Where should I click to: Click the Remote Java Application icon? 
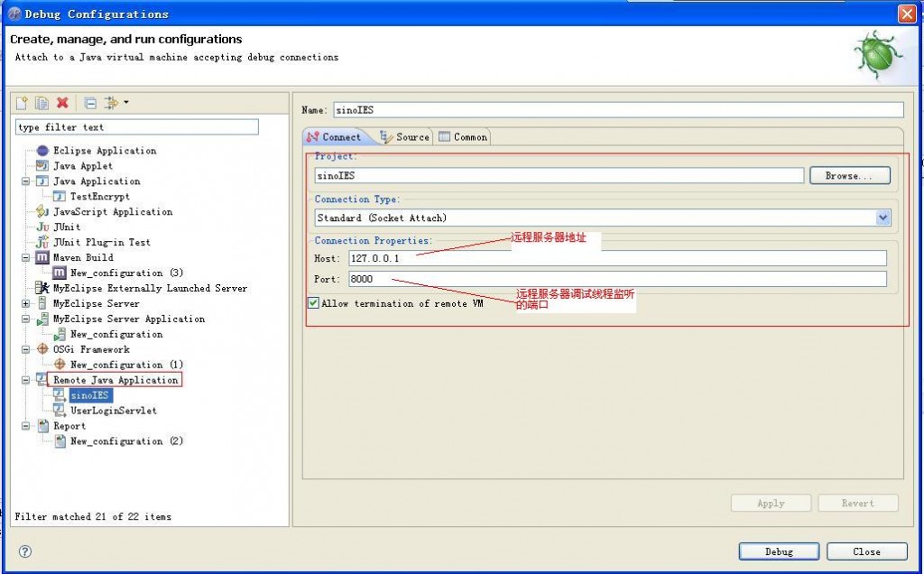[42, 380]
